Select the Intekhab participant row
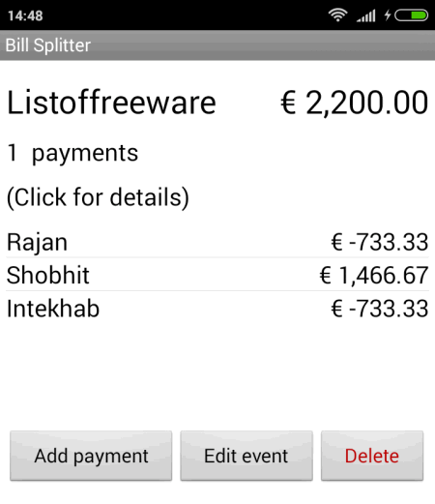 tap(217, 309)
